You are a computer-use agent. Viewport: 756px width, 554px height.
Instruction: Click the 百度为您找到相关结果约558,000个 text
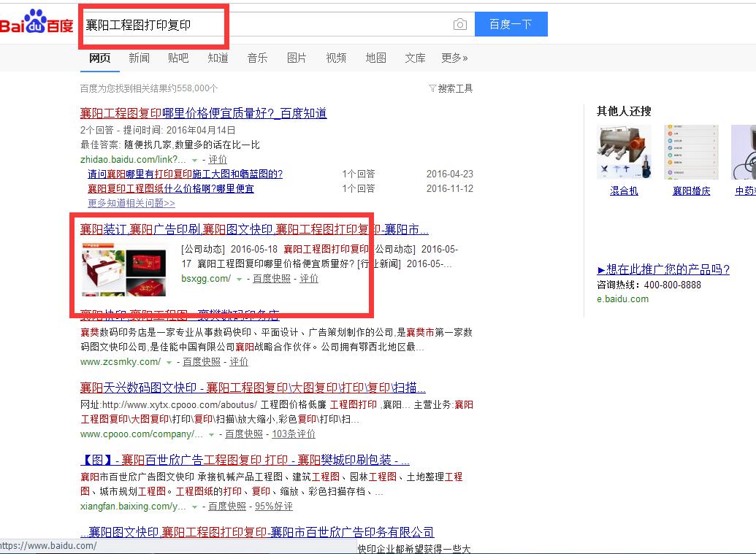(x=149, y=88)
